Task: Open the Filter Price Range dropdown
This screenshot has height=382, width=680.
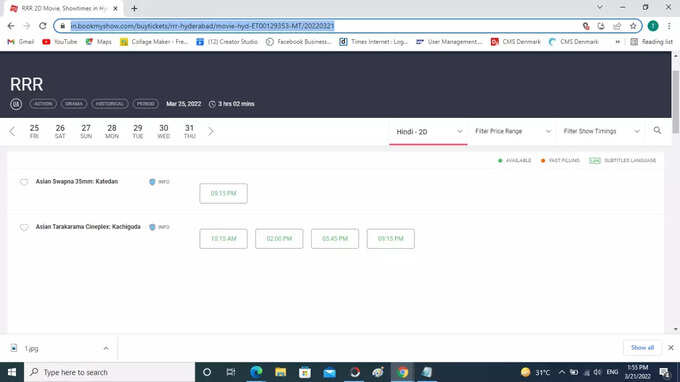Action: [x=513, y=131]
